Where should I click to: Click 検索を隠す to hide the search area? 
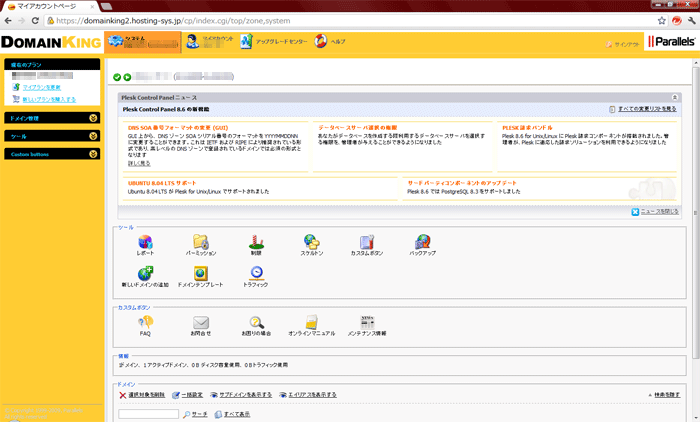tap(667, 395)
